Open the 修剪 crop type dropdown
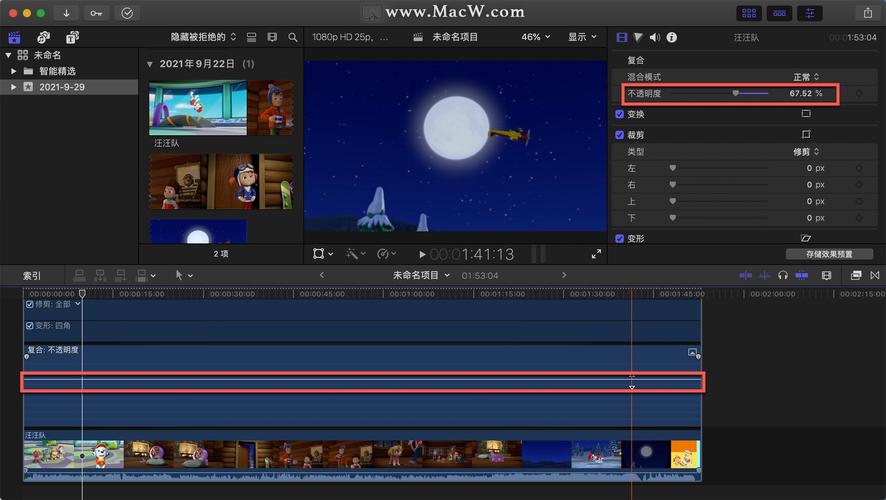Viewport: 886px width, 500px height. click(x=806, y=151)
